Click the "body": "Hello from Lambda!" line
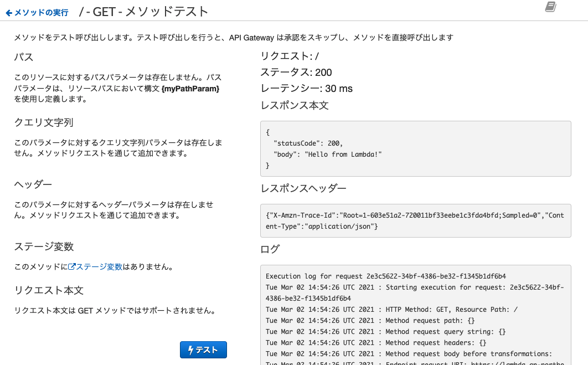Image resolution: width=588 pixels, height=365 pixels. (327, 154)
